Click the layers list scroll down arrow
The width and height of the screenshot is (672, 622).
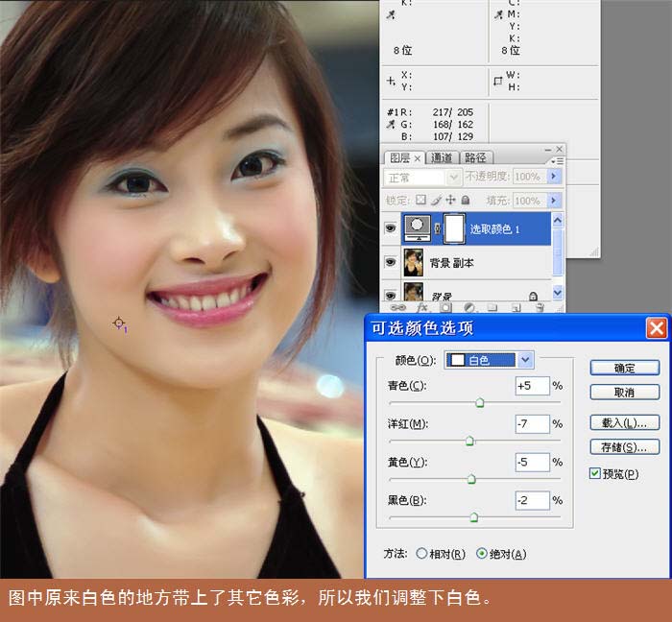click(557, 293)
